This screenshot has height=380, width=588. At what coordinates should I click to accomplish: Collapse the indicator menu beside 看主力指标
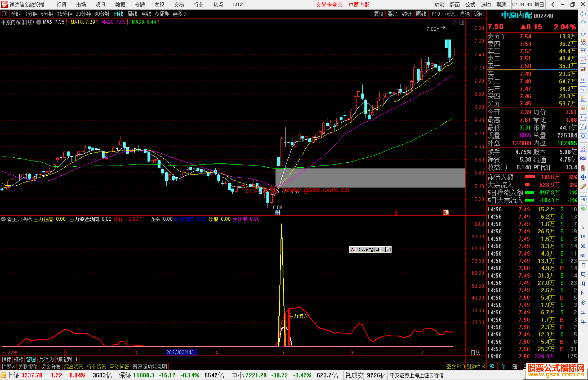[x=3, y=219]
